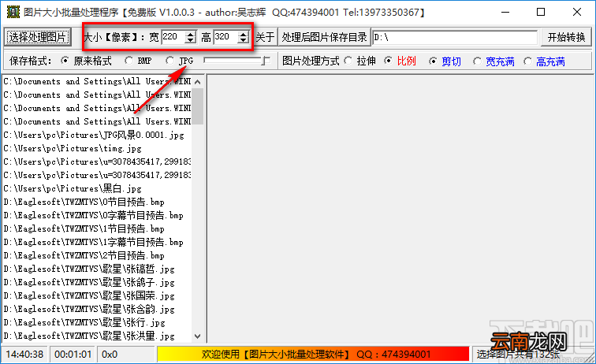
Task: Click into the 高 height field
Action: (225, 37)
